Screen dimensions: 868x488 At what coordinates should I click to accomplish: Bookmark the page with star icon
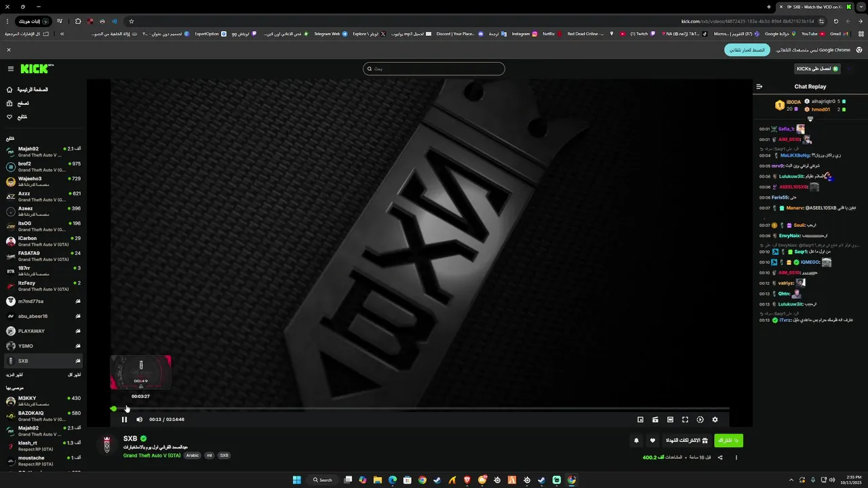[131, 21]
